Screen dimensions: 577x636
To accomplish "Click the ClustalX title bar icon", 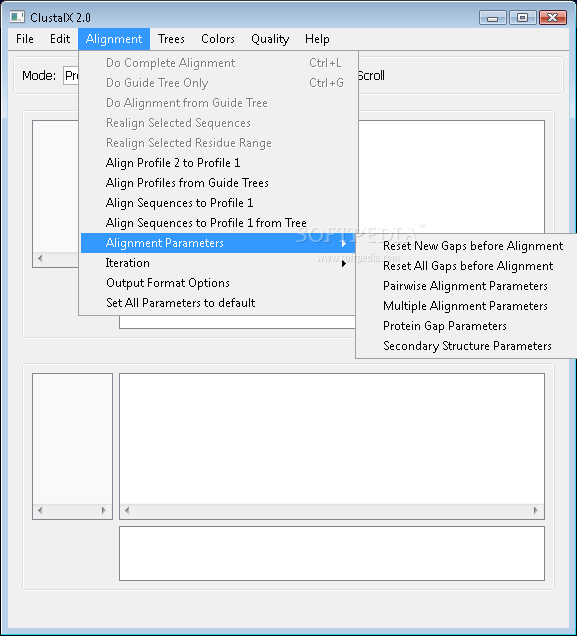I will point(17,17).
